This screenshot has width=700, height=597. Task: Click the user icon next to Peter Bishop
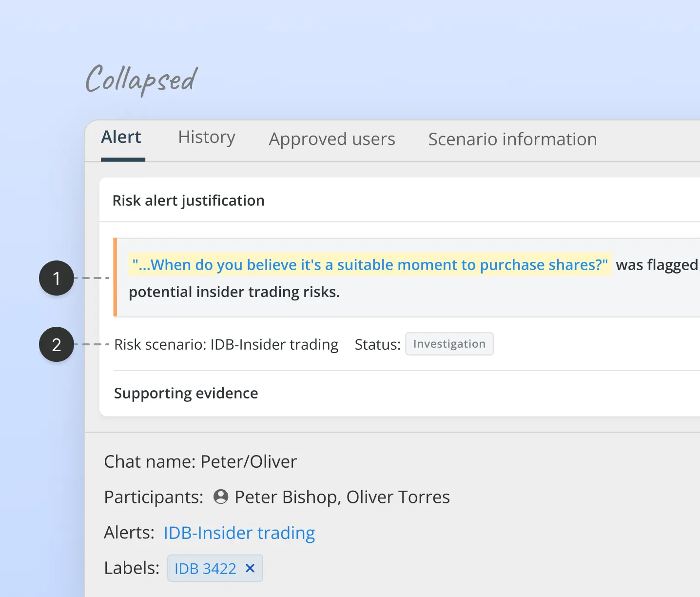click(x=221, y=497)
